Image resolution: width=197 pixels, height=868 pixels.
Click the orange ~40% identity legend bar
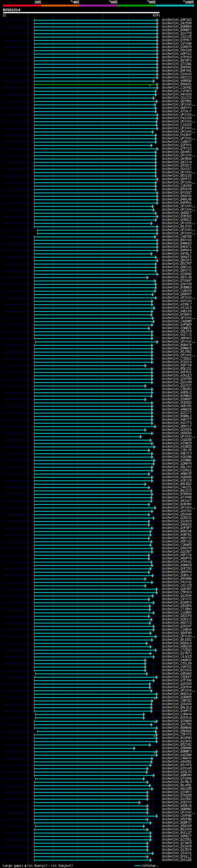click(60, 6)
